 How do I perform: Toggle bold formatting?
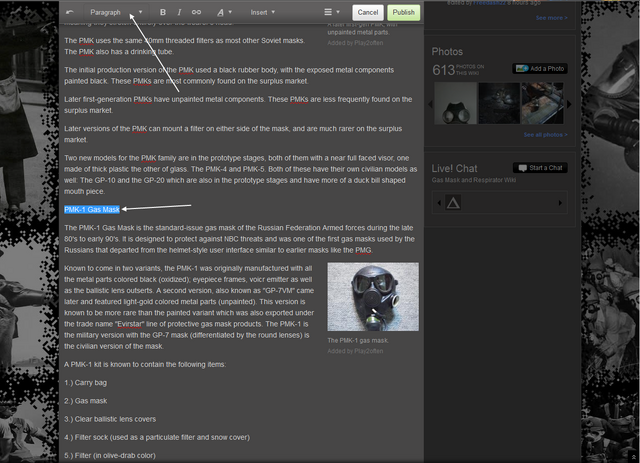[163, 12]
